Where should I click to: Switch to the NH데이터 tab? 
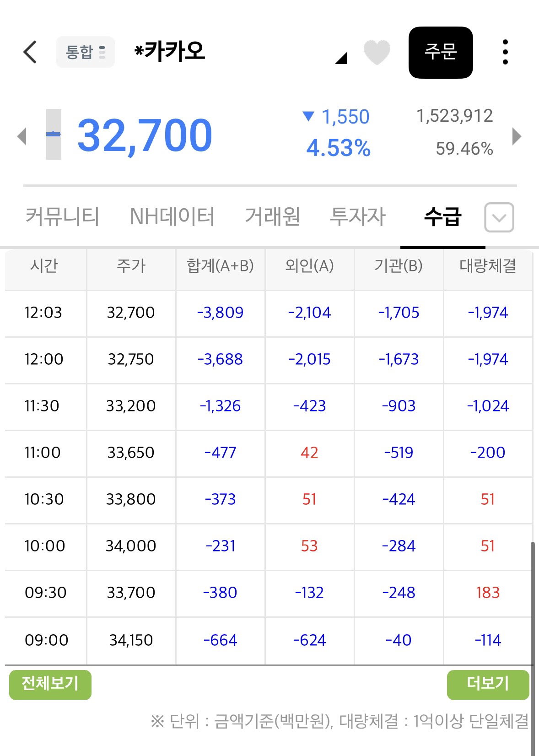172,216
